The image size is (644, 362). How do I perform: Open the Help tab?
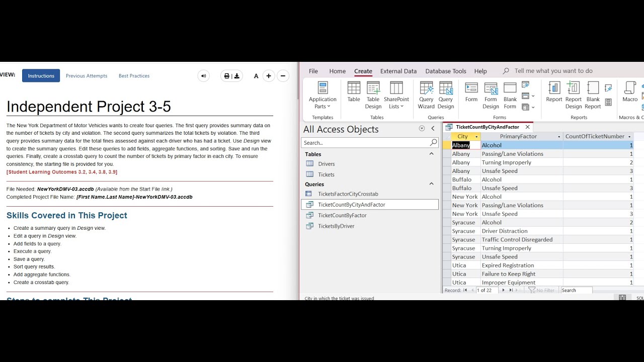tap(480, 71)
